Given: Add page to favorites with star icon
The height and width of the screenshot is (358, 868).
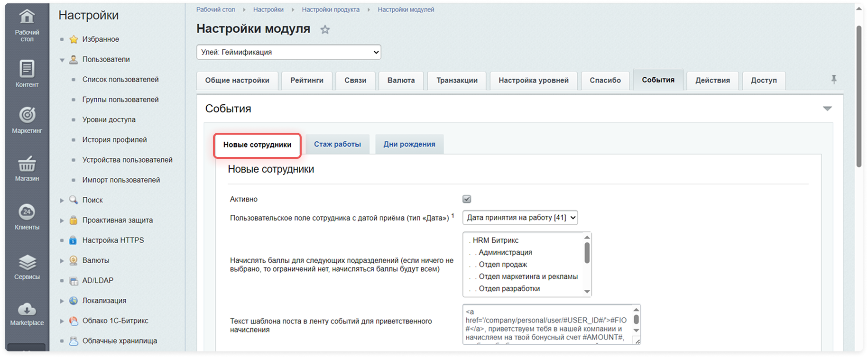Looking at the screenshot, I should [x=325, y=29].
